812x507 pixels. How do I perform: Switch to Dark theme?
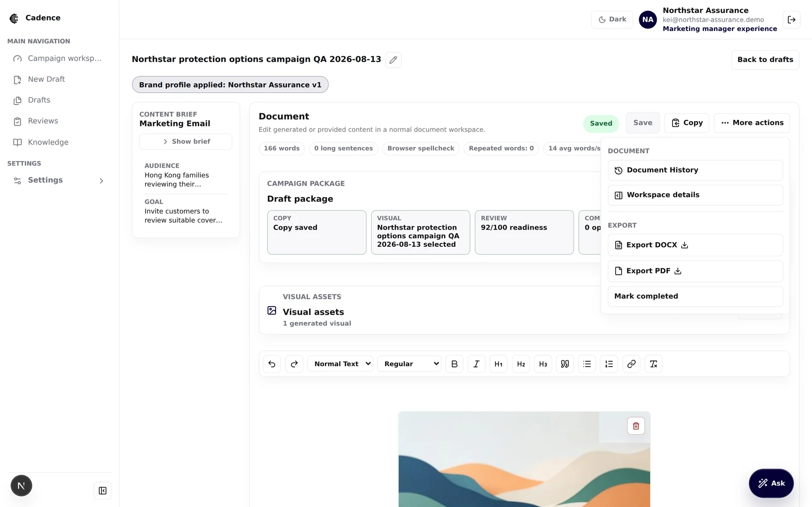pos(612,20)
